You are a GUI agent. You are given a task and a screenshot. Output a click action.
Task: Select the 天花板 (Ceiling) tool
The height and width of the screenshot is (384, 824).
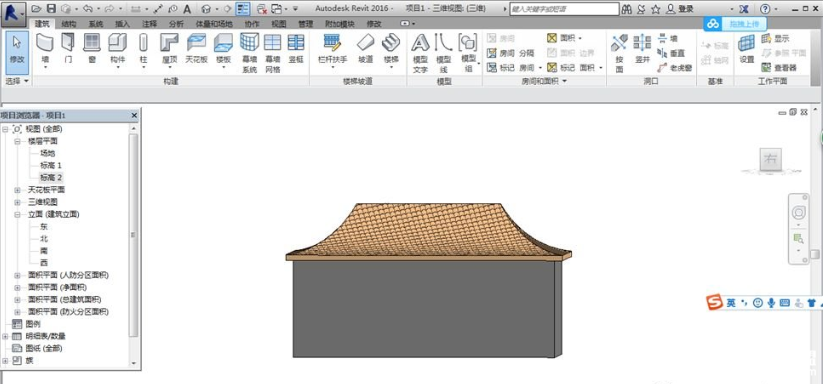point(197,49)
